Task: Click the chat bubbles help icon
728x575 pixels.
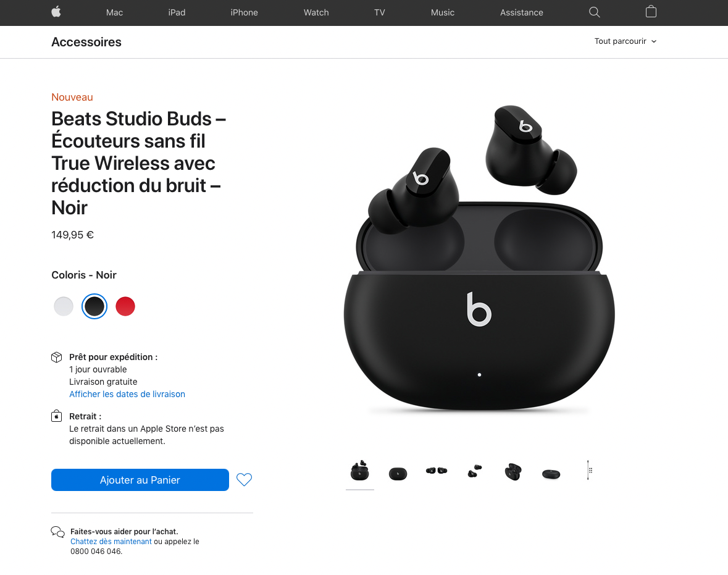Action: [57, 532]
